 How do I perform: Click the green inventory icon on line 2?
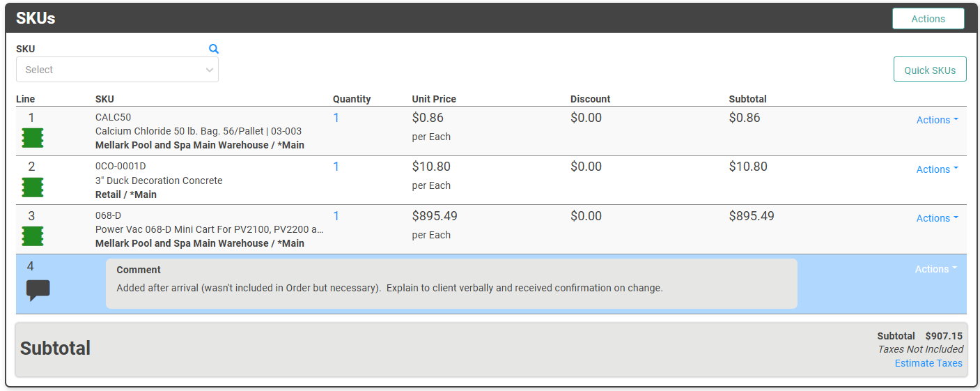pyautogui.click(x=32, y=187)
